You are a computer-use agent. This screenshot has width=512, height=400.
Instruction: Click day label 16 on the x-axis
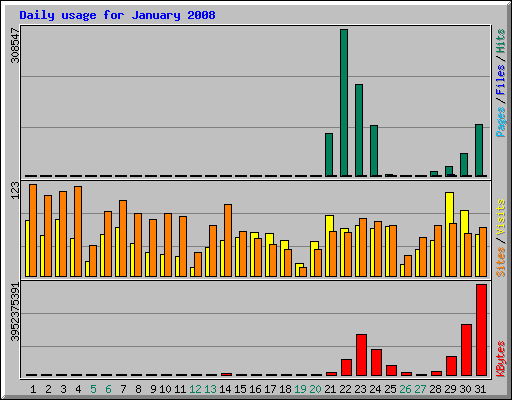pos(255,389)
